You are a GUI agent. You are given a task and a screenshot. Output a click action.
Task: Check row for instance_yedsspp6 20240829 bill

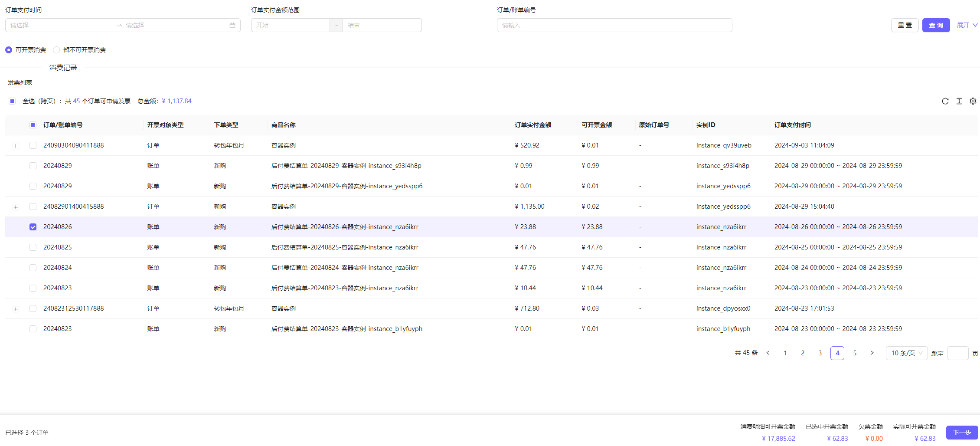point(33,186)
